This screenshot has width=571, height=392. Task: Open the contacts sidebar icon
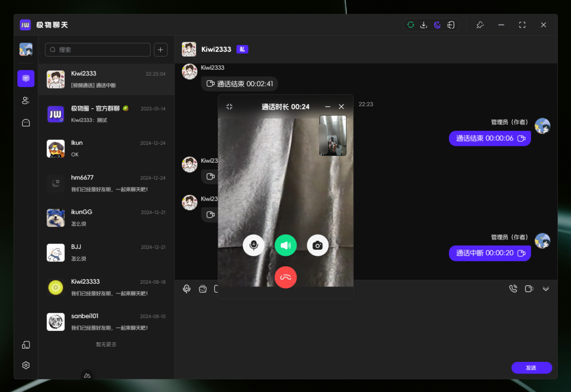coord(26,100)
